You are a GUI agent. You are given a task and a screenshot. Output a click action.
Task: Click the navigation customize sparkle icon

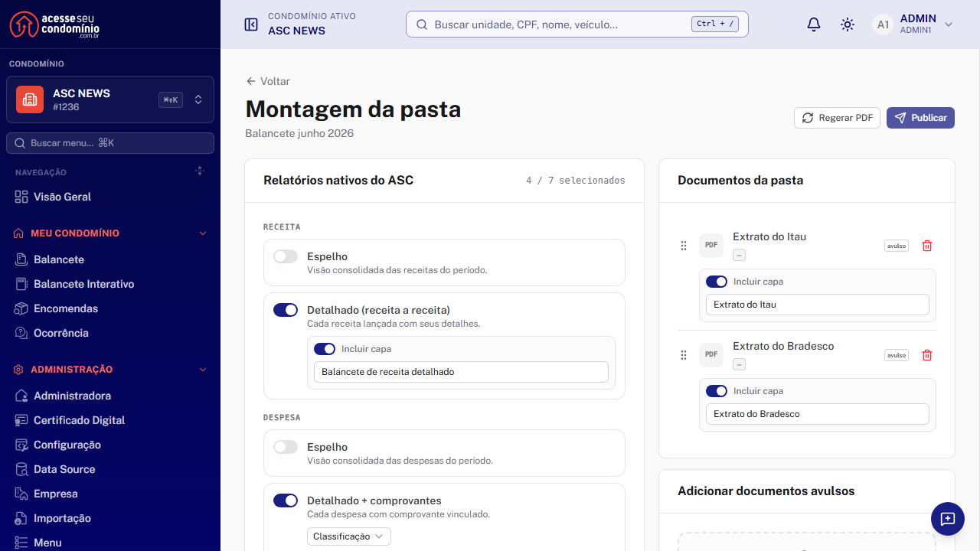(200, 171)
